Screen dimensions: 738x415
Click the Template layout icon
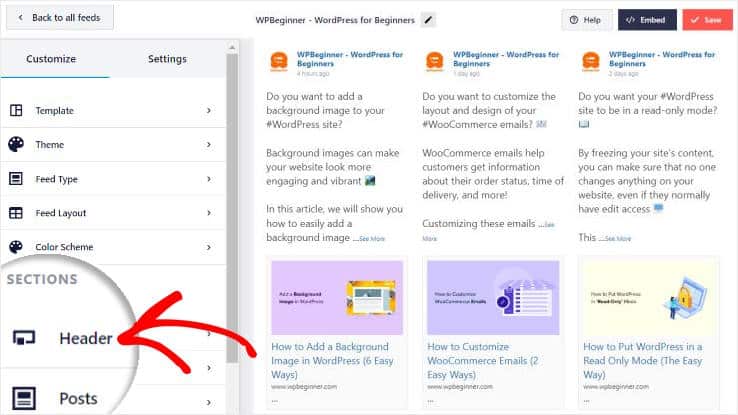[16, 110]
